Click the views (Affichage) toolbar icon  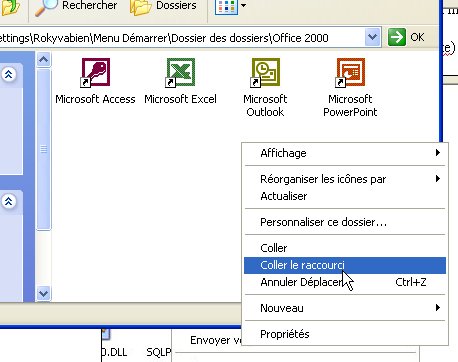(226, 6)
